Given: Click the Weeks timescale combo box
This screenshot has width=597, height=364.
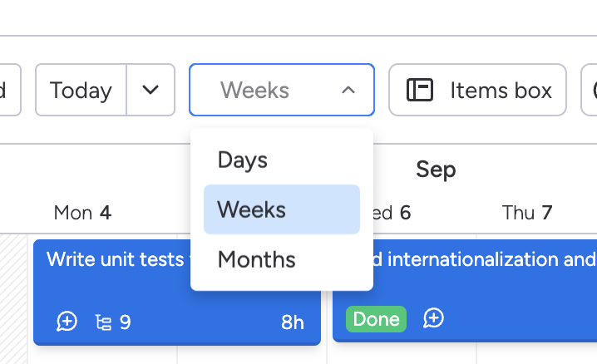Looking at the screenshot, I should 266,90.
